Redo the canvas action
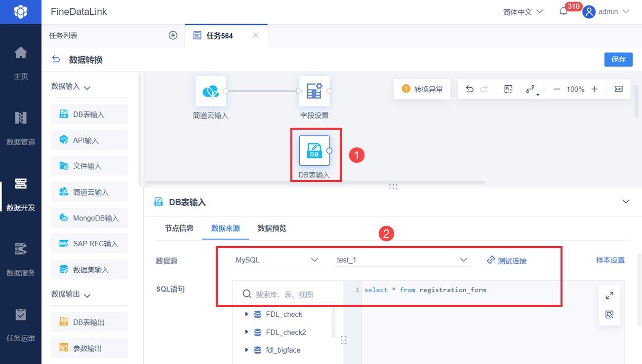 click(484, 89)
